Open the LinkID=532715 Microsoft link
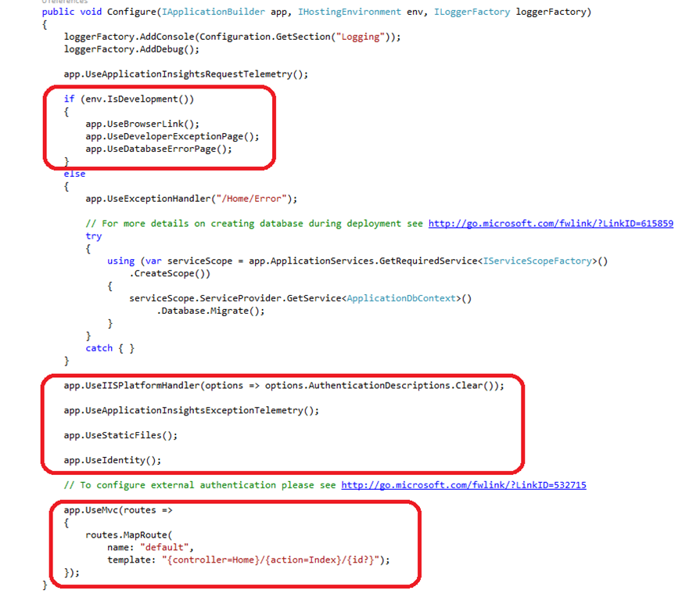 [x=464, y=485]
